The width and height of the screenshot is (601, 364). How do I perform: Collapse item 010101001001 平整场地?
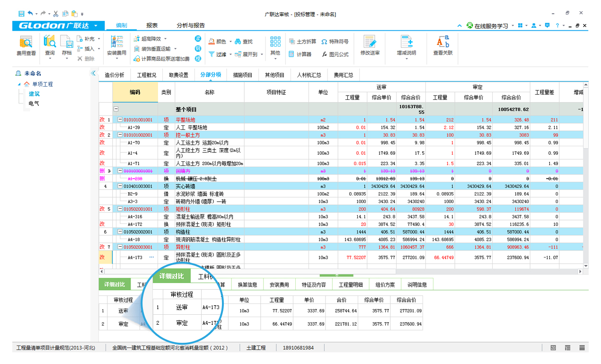[120, 120]
